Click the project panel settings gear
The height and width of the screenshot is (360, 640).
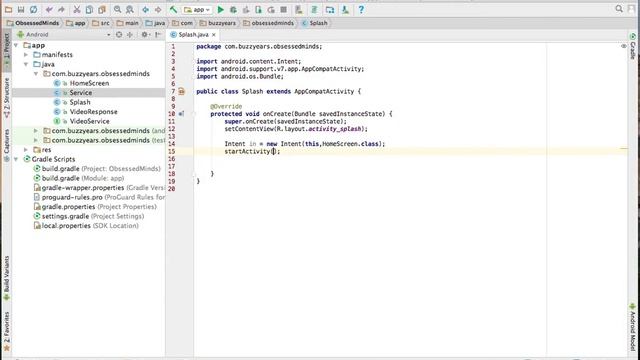pos(144,35)
